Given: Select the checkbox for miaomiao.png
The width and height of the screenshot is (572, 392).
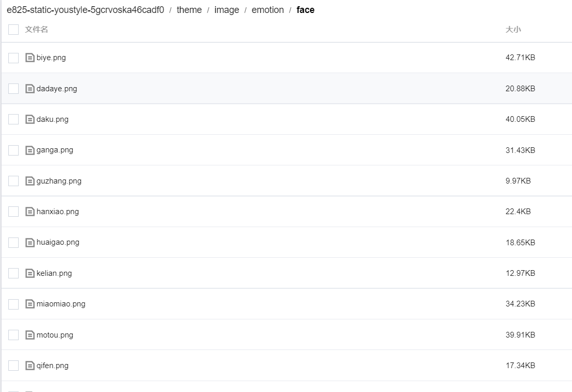Looking at the screenshot, I should (x=13, y=304).
